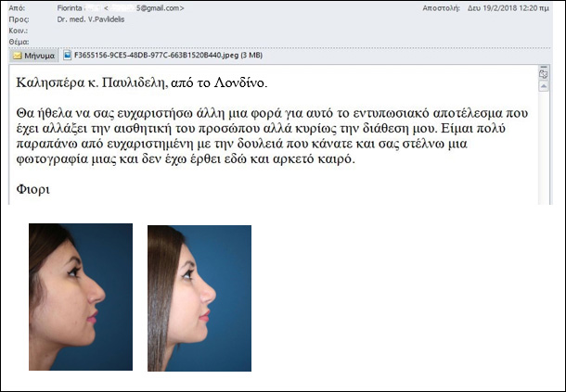Select sender name Fiorinta
The width and height of the screenshot is (566, 392).
tap(70, 8)
